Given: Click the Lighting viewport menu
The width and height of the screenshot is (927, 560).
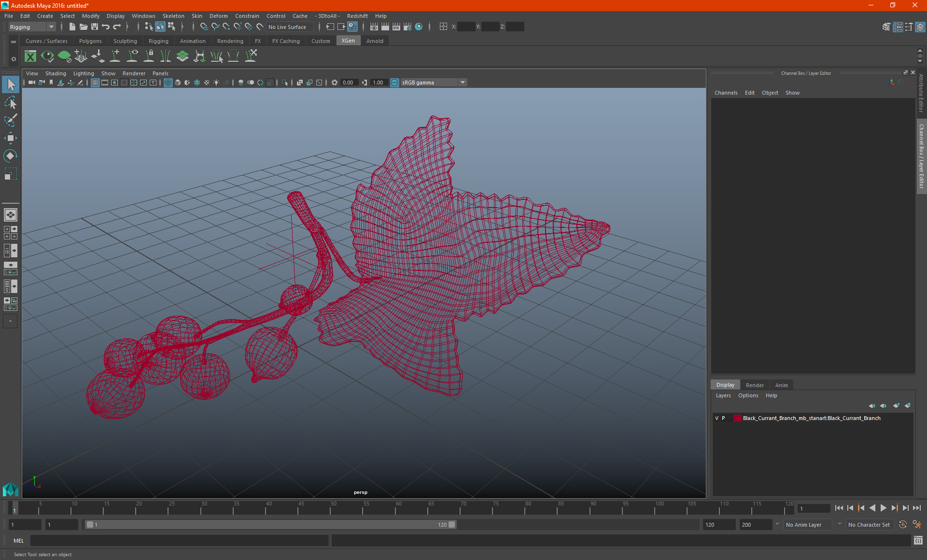Looking at the screenshot, I should pyautogui.click(x=84, y=73).
